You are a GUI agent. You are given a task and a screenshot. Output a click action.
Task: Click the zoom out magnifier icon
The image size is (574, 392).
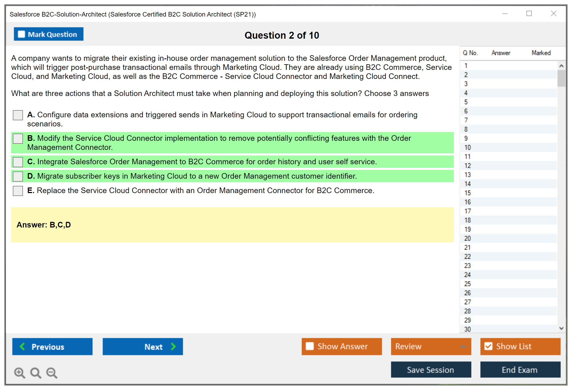click(52, 373)
